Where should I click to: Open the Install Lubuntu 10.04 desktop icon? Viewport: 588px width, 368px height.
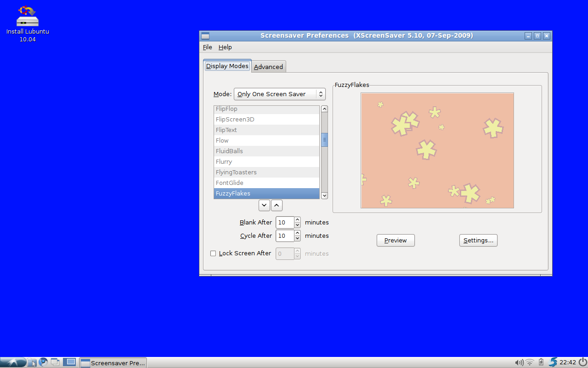coord(28,23)
